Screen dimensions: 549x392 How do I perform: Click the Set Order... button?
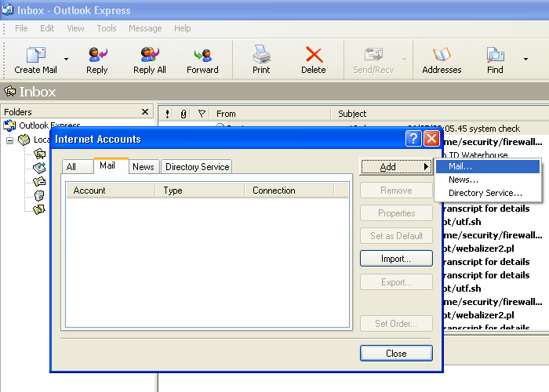396,323
